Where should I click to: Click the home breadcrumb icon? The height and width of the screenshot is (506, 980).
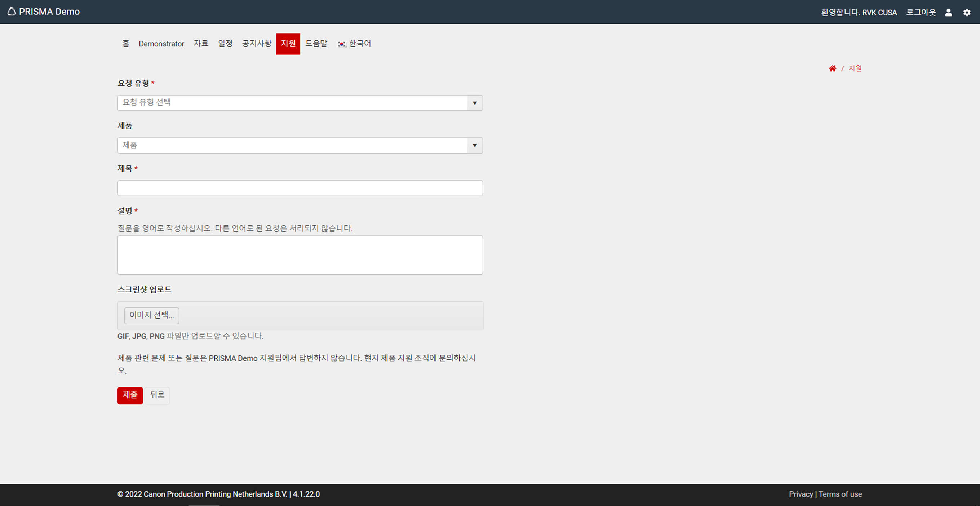coord(832,68)
